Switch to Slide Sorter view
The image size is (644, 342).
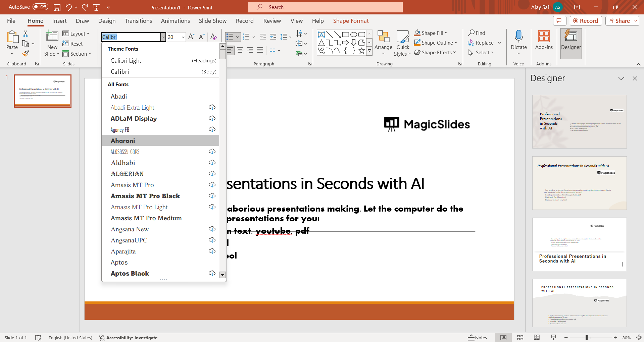pos(520,338)
